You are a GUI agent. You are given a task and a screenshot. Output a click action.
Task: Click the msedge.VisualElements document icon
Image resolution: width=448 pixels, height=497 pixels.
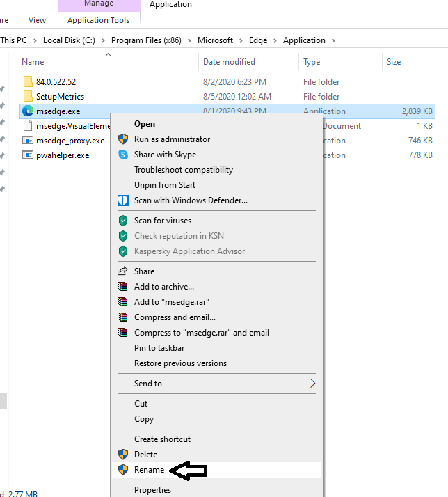[x=28, y=125]
